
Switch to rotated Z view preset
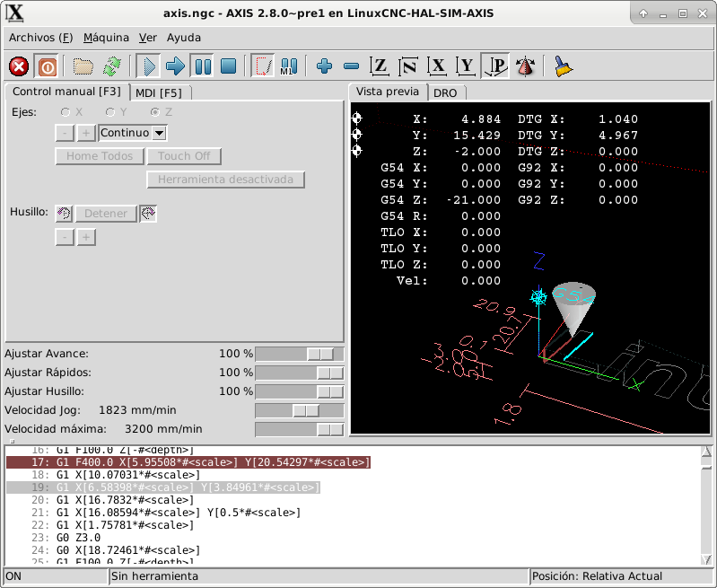[x=408, y=66]
